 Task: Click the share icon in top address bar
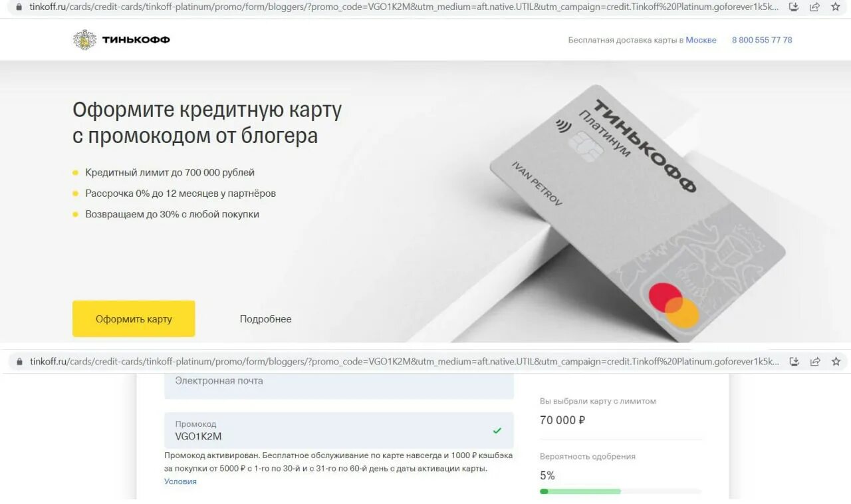coord(814,7)
